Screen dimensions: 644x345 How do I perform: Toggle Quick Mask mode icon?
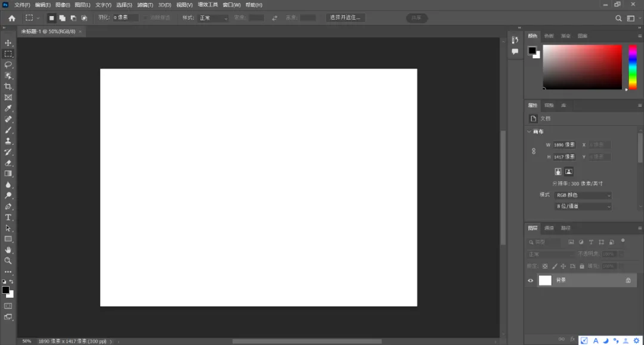8,306
